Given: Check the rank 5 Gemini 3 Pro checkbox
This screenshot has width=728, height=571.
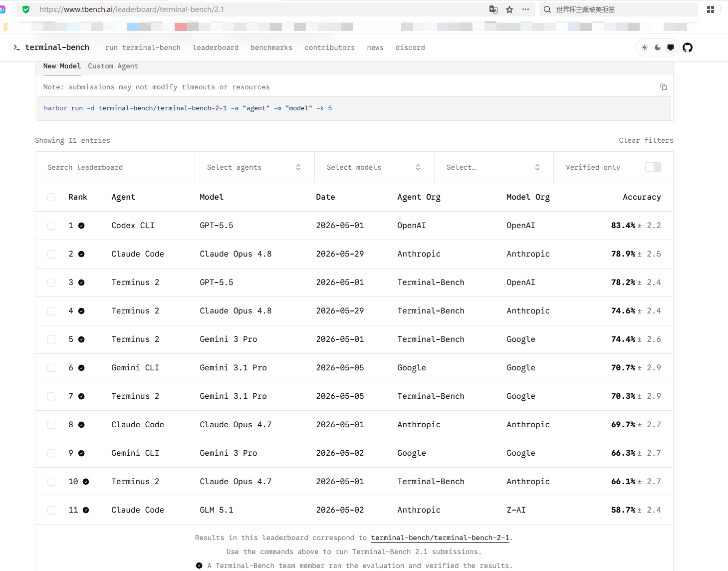Looking at the screenshot, I should click(x=51, y=339).
